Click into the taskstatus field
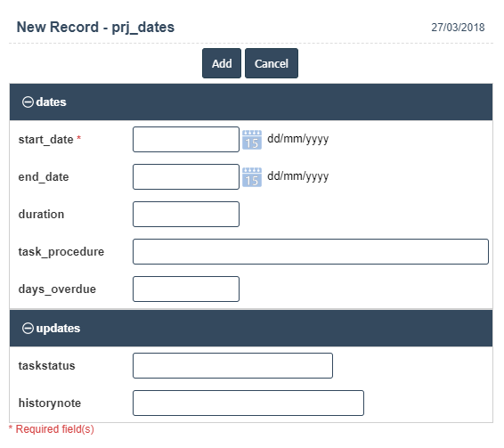Viewport: 504px width, 448px height. coord(232,366)
